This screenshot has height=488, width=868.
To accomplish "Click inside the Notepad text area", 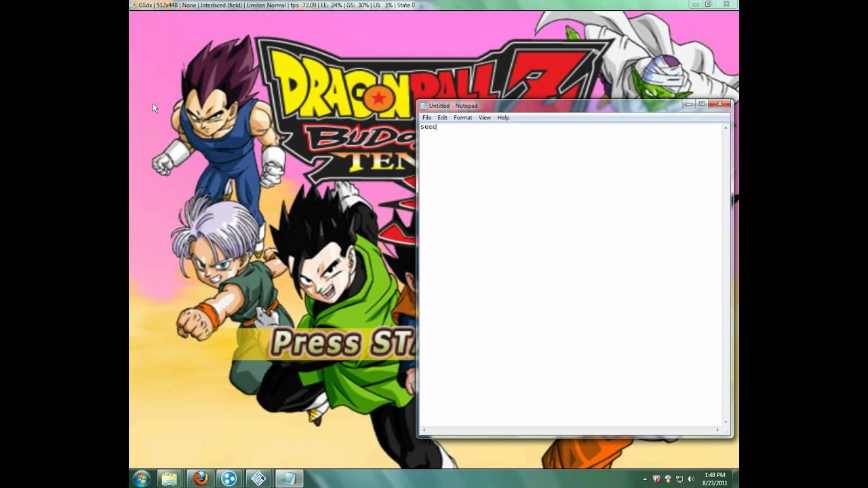I will pyautogui.click(x=571, y=274).
